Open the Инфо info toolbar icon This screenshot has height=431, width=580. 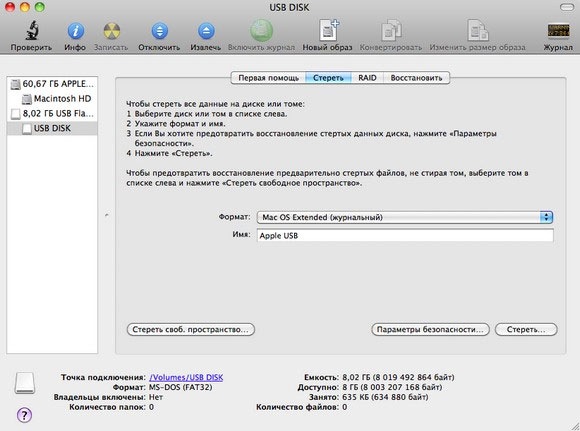(75, 31)
